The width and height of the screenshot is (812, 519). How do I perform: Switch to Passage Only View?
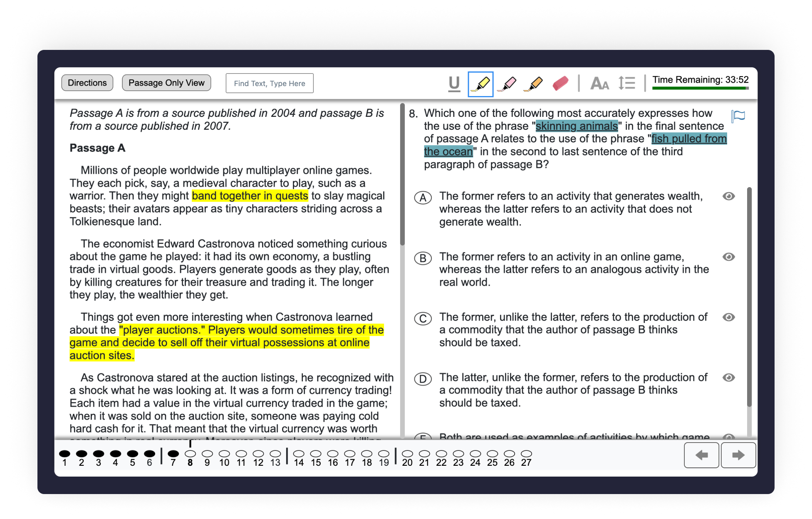click(x=166, y=83)
